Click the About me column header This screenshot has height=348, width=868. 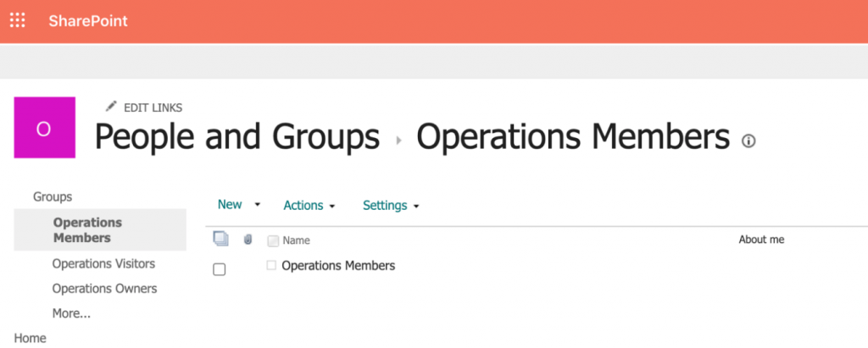762,240
